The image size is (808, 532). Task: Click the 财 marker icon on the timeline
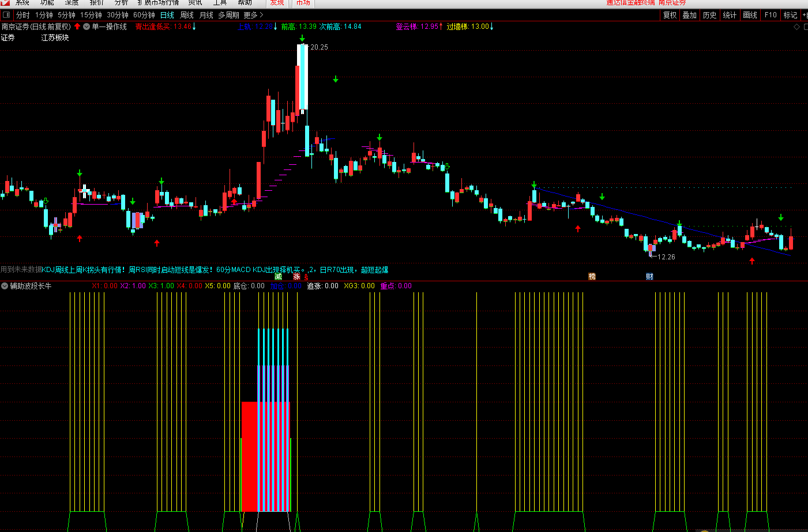click(x=649, y=277)
